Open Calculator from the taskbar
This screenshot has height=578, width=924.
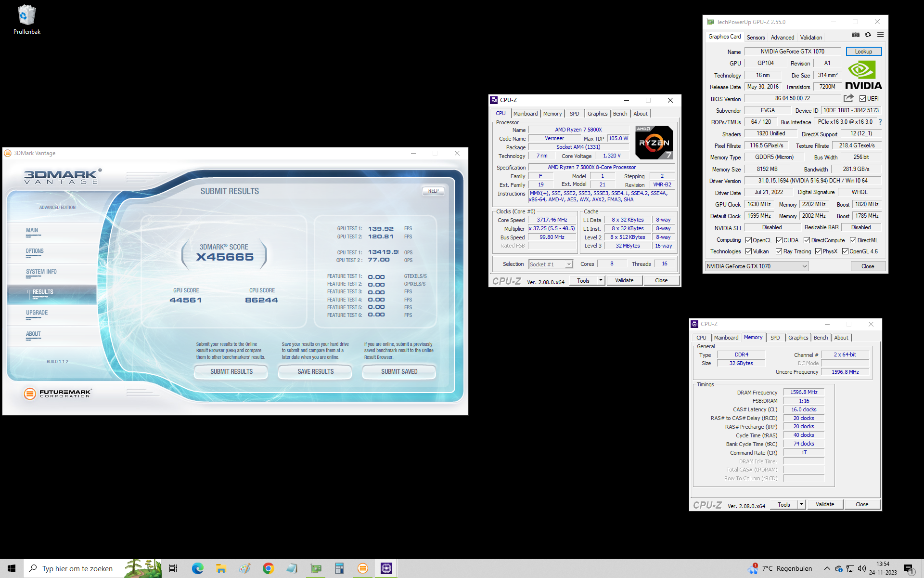point(339,568)
